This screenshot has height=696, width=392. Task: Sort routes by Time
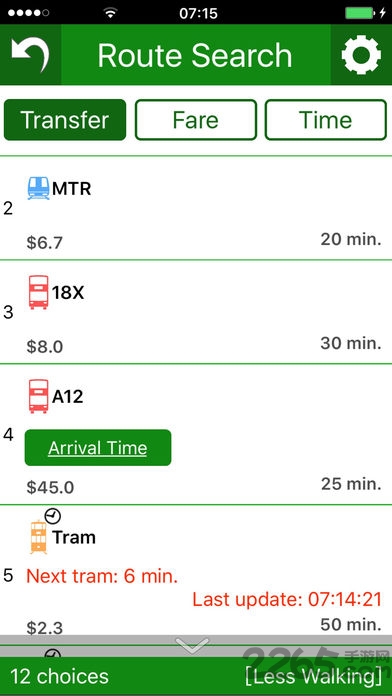pyautogui.click(x=326, y=120)
